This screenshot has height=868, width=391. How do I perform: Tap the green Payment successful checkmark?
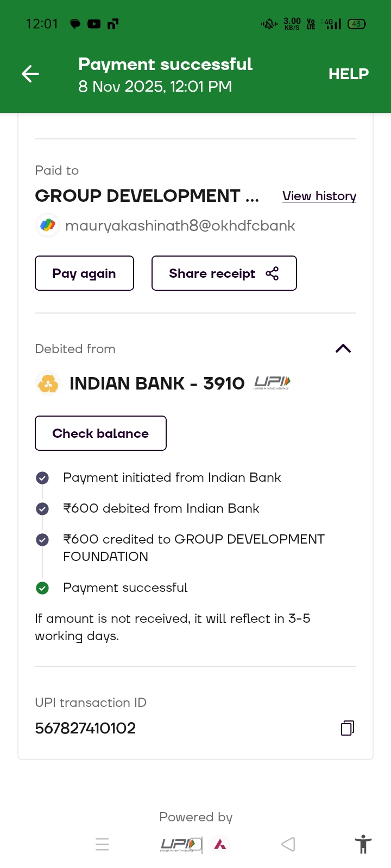click(42, 588)
